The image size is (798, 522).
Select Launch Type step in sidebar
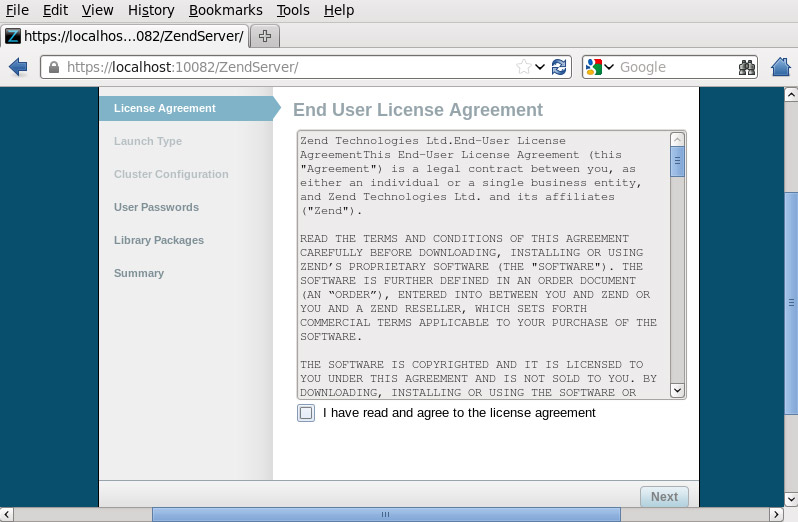[148, 141]
